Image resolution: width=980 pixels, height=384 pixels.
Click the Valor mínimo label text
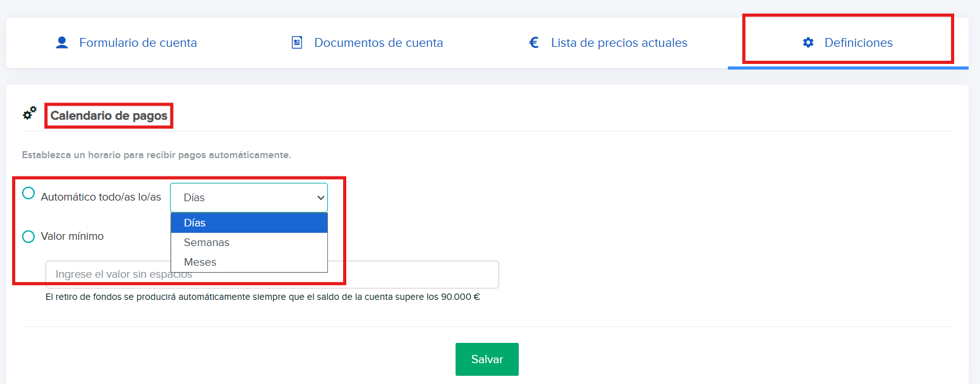(72, 237)
